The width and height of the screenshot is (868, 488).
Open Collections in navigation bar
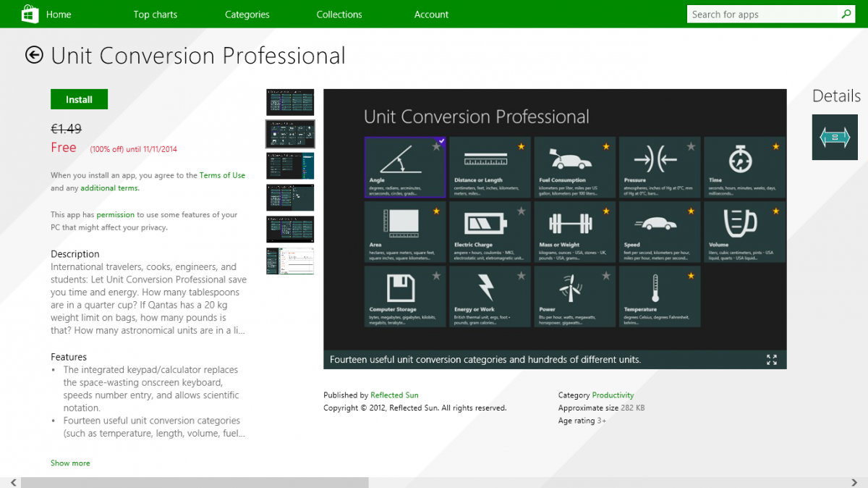[339, 14]
